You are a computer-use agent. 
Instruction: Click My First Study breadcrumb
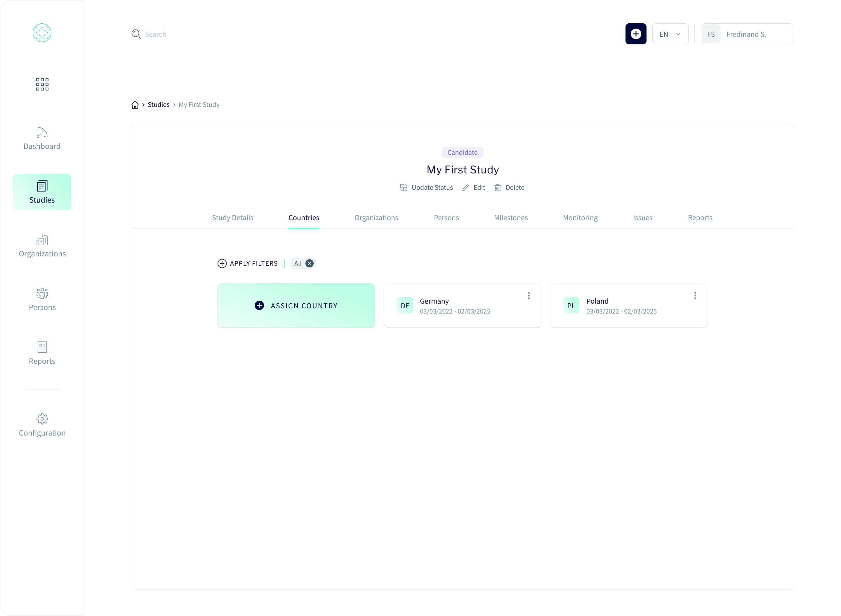[199, 105]
